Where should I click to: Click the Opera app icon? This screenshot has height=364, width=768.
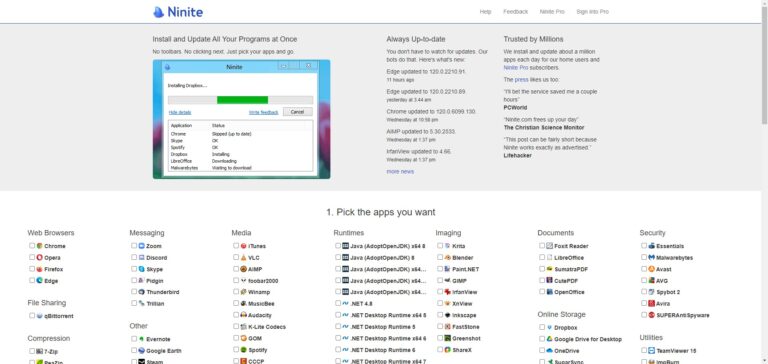40,258
